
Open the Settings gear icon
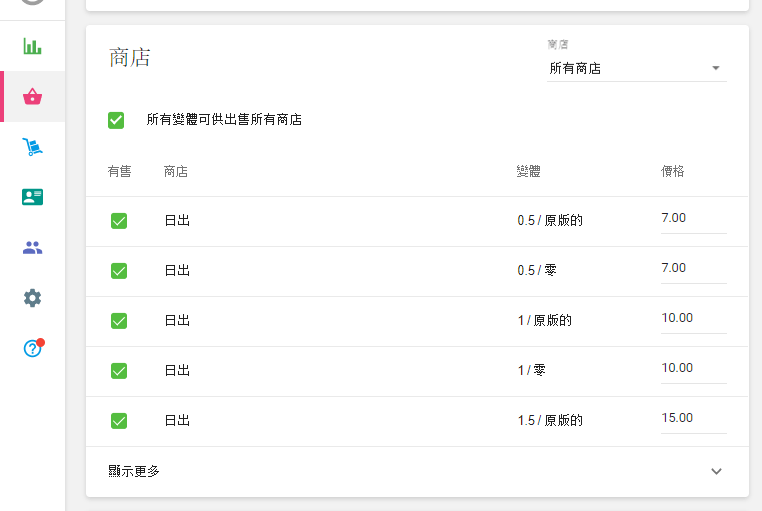click(32, 298)
